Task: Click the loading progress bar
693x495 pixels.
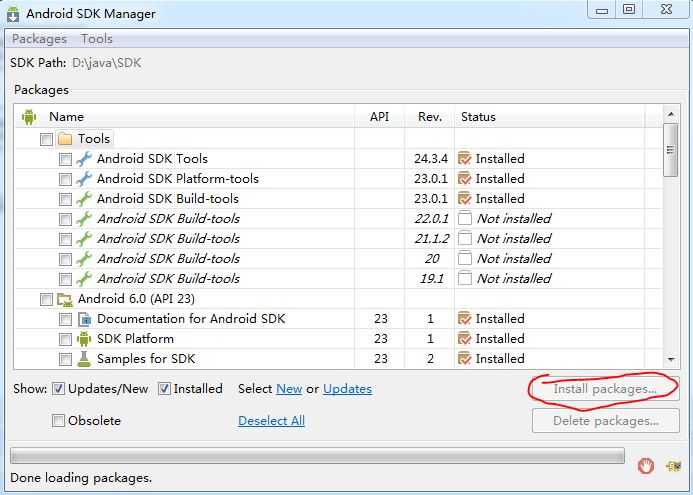Action: click(x=317, y=456)
